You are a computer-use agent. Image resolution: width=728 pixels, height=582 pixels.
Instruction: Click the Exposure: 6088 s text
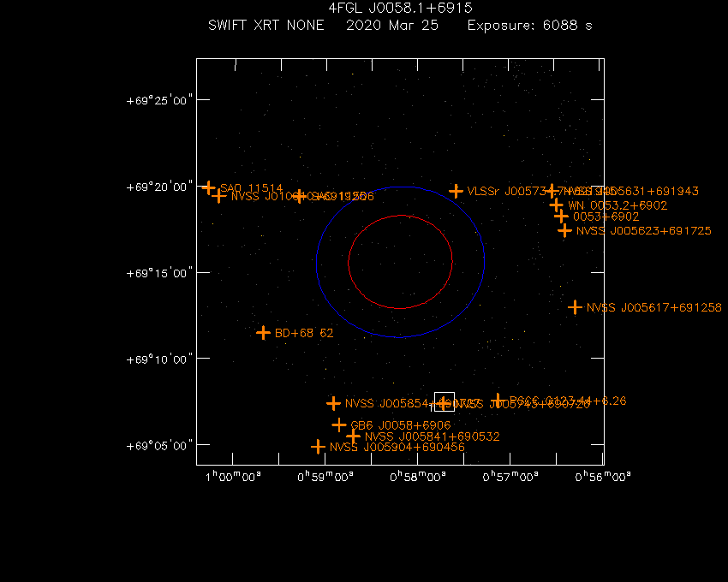[530, 25]
